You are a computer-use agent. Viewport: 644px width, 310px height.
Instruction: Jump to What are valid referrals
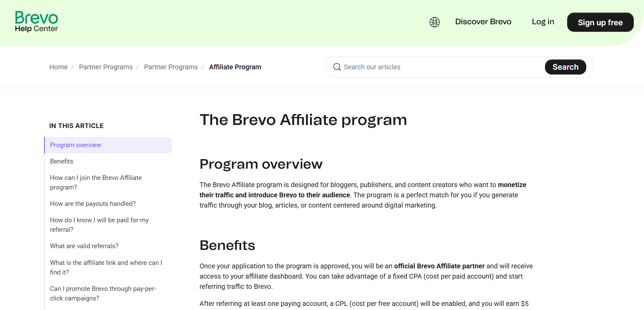(x=84, y=246)
